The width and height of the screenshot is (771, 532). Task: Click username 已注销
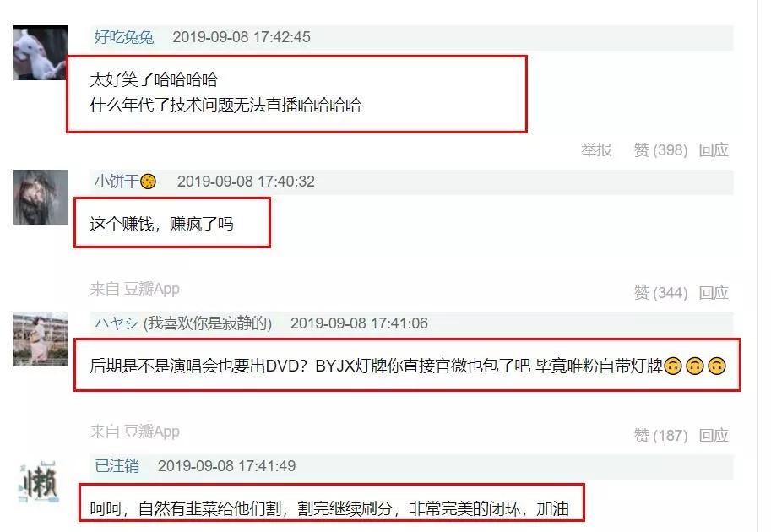[x=117, y=465]
